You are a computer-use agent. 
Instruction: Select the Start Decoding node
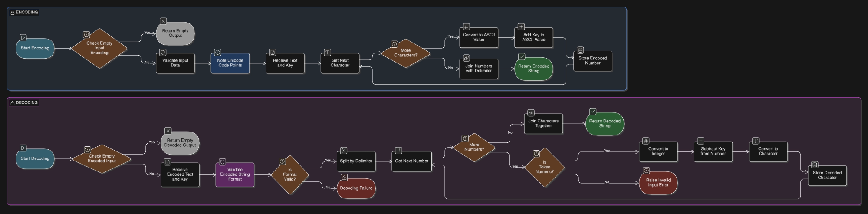pos(35,159)
